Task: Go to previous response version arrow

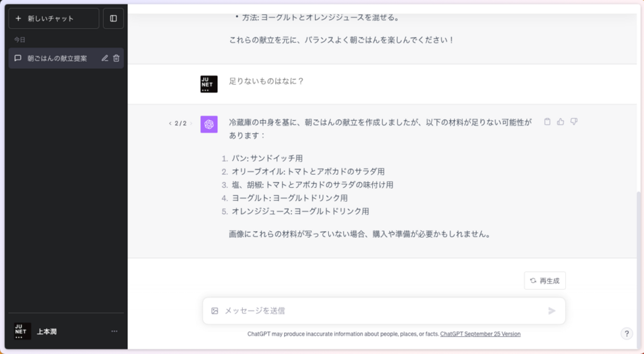Action: [170, 123]
